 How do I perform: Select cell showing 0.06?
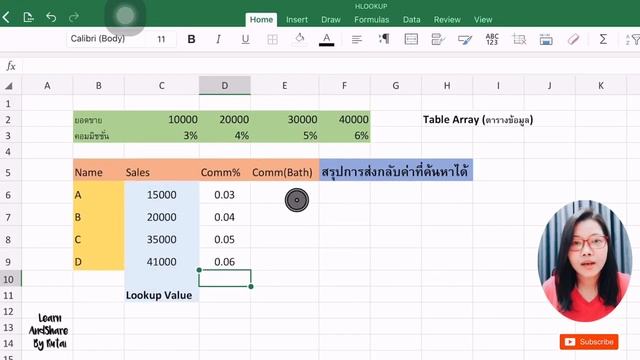click(224, 262)
